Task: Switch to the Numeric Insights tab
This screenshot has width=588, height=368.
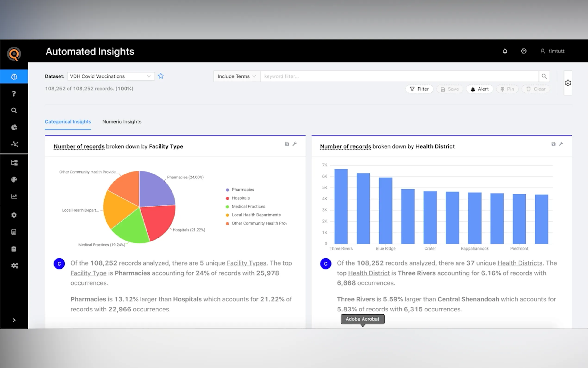Action: pyautogui.click(x=122, y=121)
